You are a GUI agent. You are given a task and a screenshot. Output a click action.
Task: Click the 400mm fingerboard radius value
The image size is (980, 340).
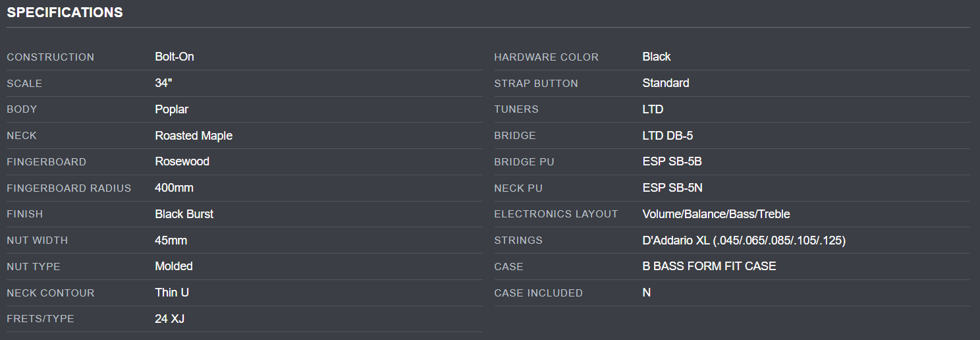175,188
